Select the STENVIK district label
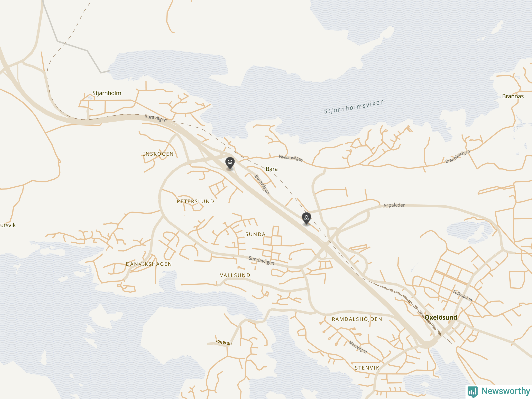Viewport: 532px width, 399px height. click(x=367, y=368)
